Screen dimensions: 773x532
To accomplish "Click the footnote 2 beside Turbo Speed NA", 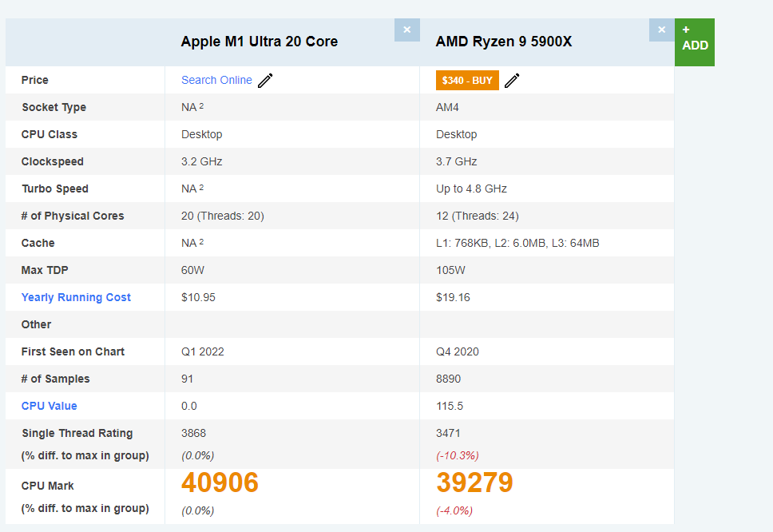I will (x=202, y=188).
